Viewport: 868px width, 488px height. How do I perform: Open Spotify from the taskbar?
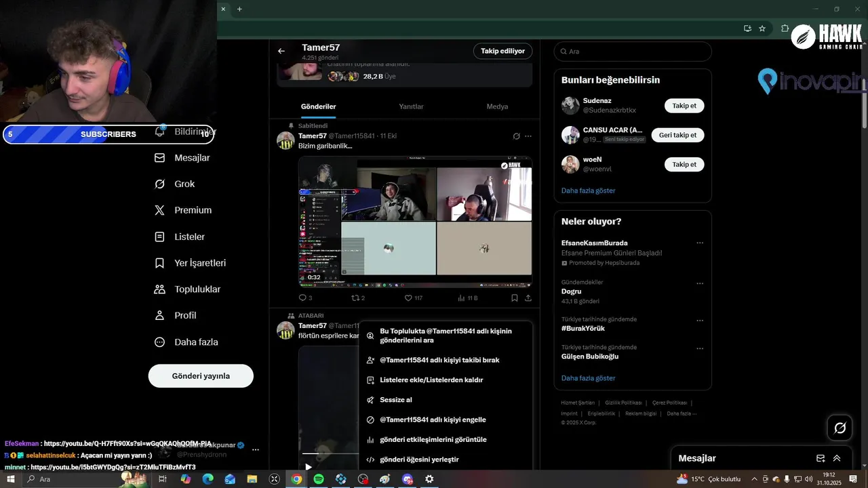pyautogui.click(x=319, y=479)
